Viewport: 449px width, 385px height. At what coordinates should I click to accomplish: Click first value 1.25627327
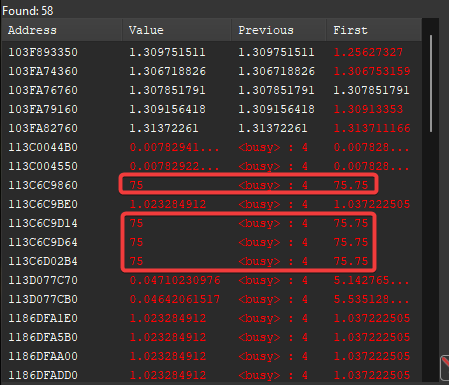pos(368,52)
